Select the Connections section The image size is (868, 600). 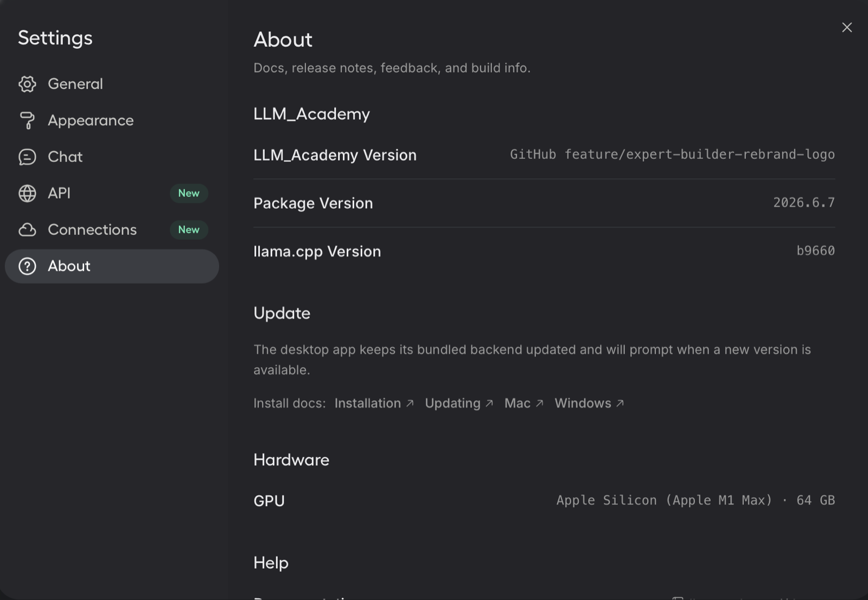tap(112, 229)
